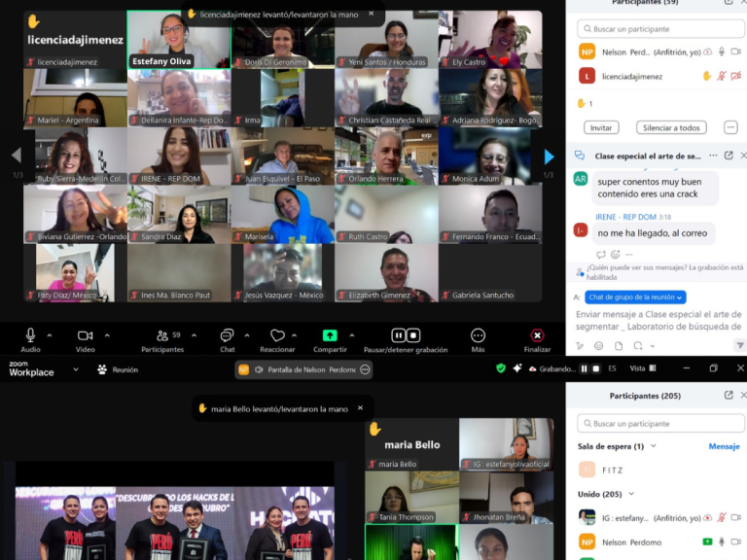Focus the lower Buscar un participante field
Image resolution: width=747 pixels, height=560 pixels.
(660, 423)
